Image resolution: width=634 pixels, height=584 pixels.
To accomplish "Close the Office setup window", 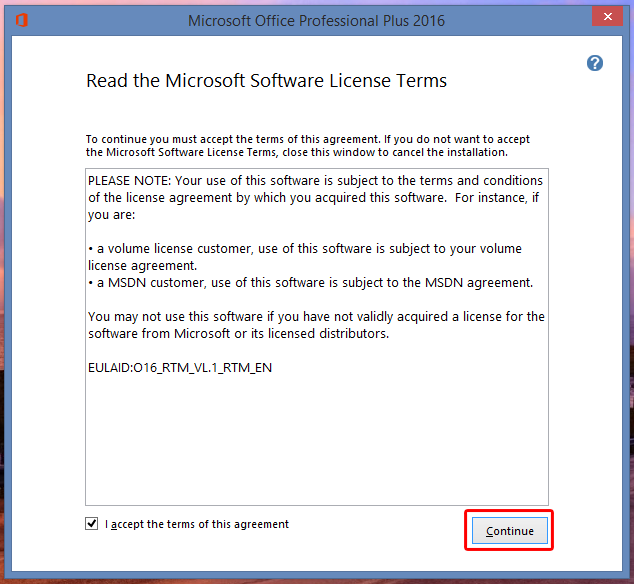I will click(x=607, y=17).
